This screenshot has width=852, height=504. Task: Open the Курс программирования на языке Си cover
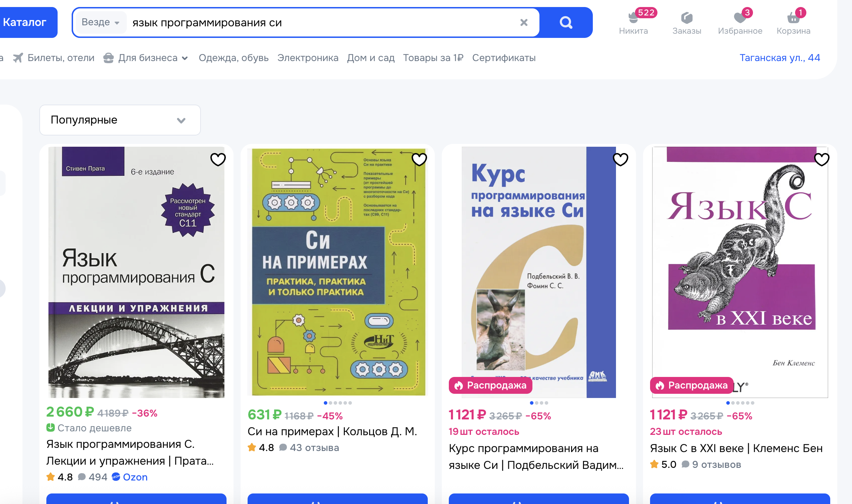coord(539,272)
